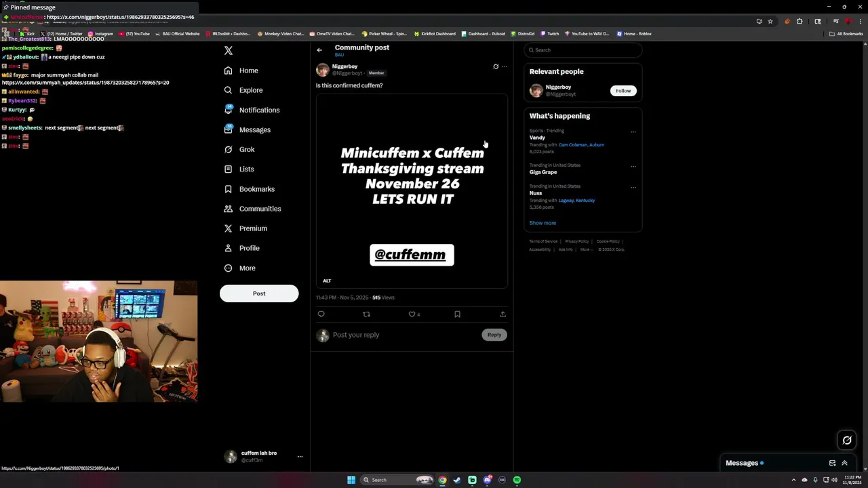Open the Terms of Service link
This screenshot has height=488, width=868.
543,241
